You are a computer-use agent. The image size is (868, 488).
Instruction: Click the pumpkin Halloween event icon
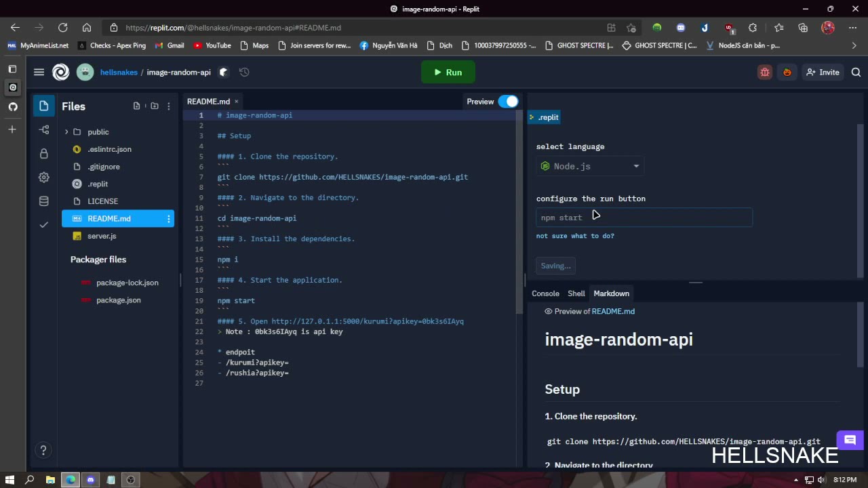(x=787, y=72)
